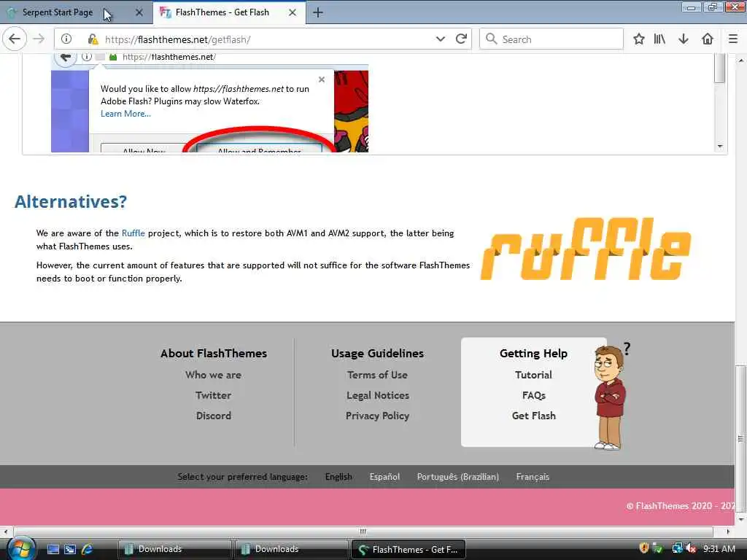This screenshot has width=747, height=560.
Task: Click the lock warning icon in address bar
Action: pos(93,39)
